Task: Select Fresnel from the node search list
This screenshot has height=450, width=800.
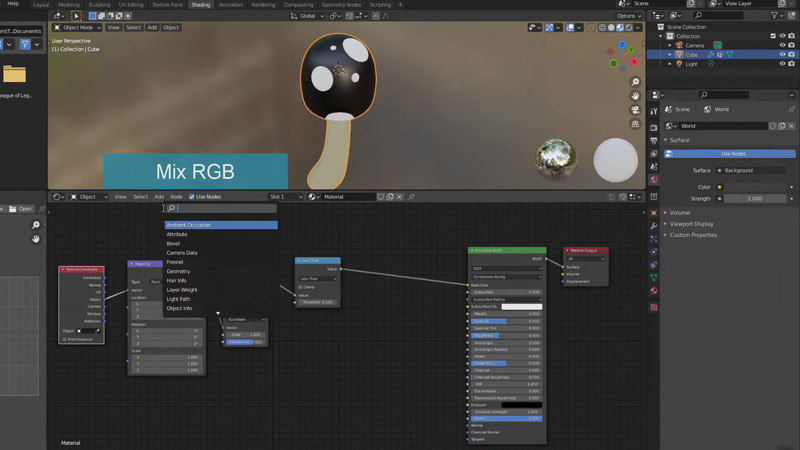Action: [175, 262]
